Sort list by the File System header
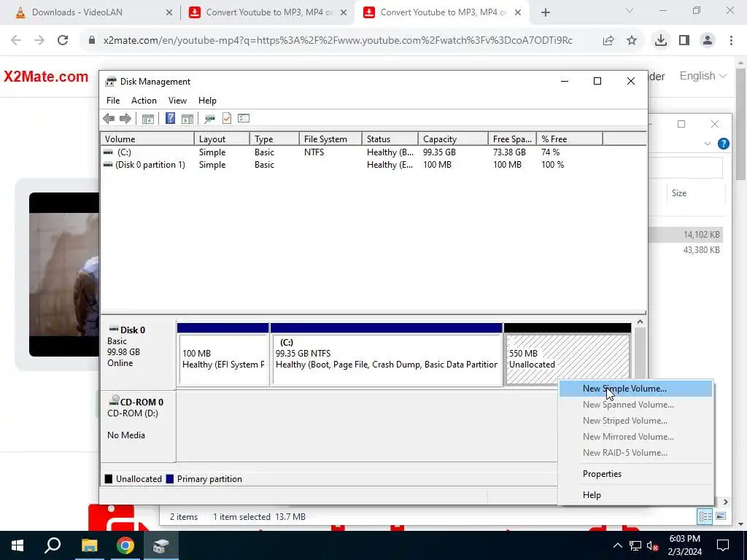Image resolution: width=747 pixels, height=560 pixels. coord(330,139)
